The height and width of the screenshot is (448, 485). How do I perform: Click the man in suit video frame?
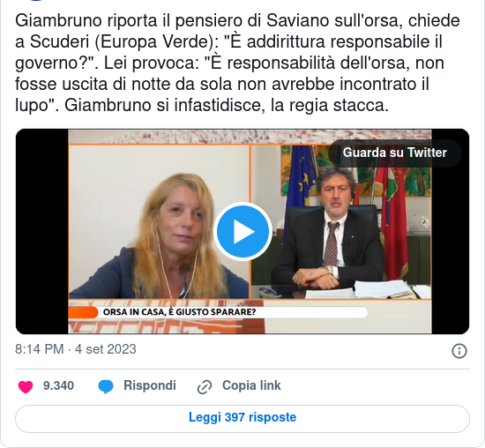(x=341, y=222)
